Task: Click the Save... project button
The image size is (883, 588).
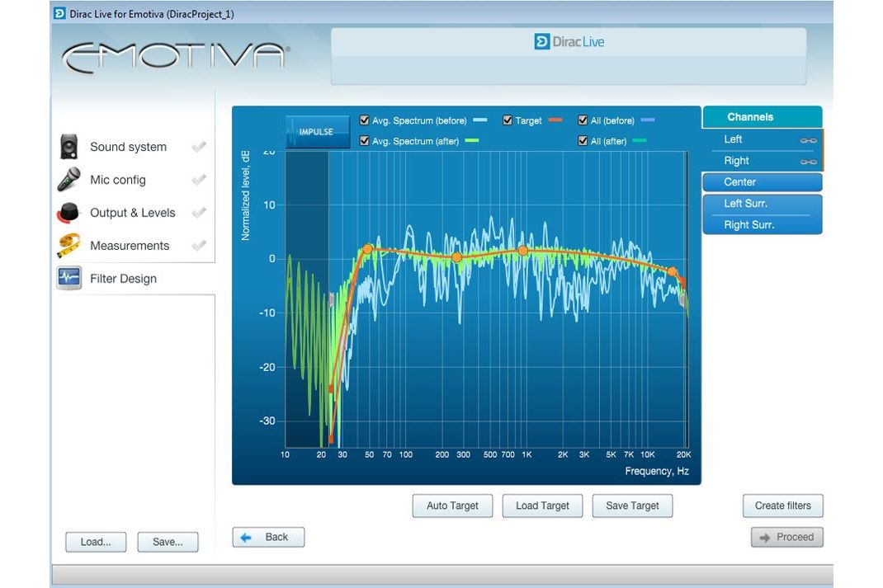Action: (168, 542)
